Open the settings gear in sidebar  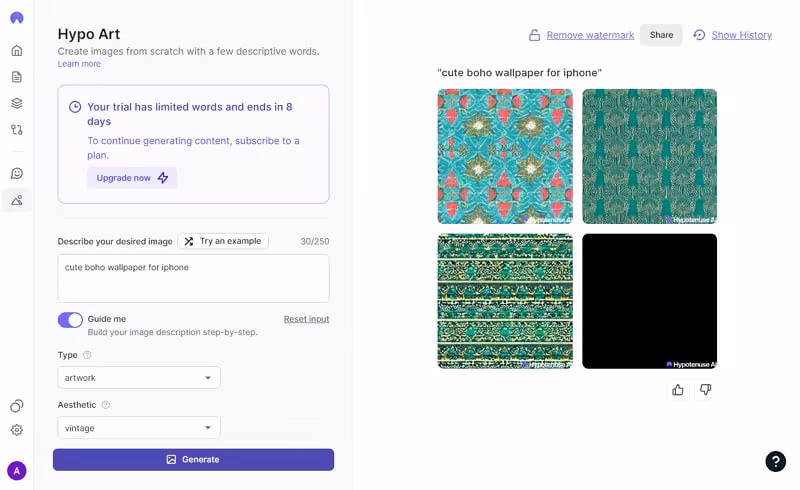coord(17,430)
